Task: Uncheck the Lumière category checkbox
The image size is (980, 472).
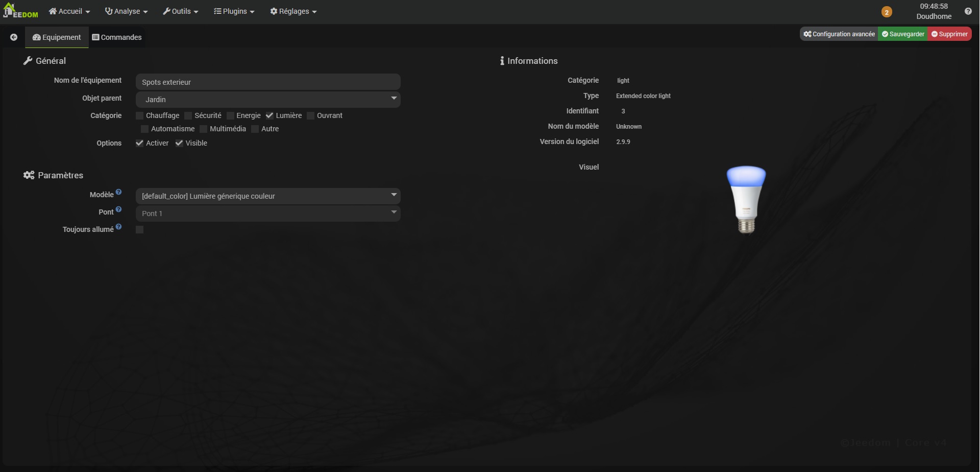Action: coord(269,115)
